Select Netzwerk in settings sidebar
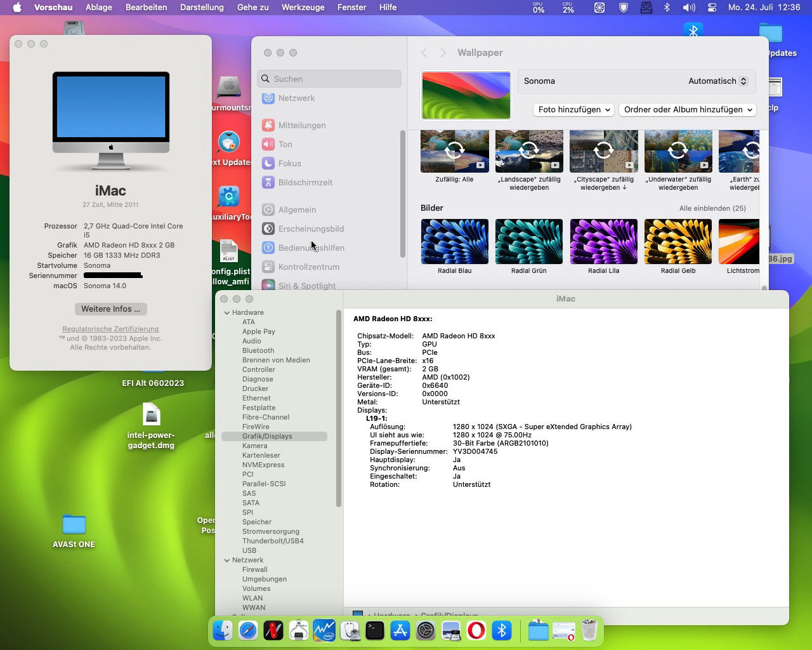 click(x=296, y=98)
